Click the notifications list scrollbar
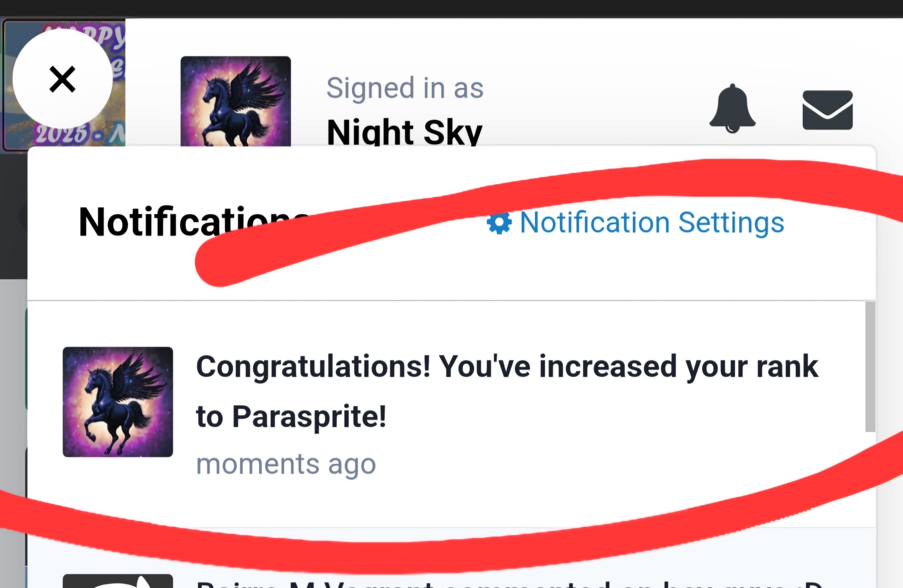 click(x=870, y=367)
